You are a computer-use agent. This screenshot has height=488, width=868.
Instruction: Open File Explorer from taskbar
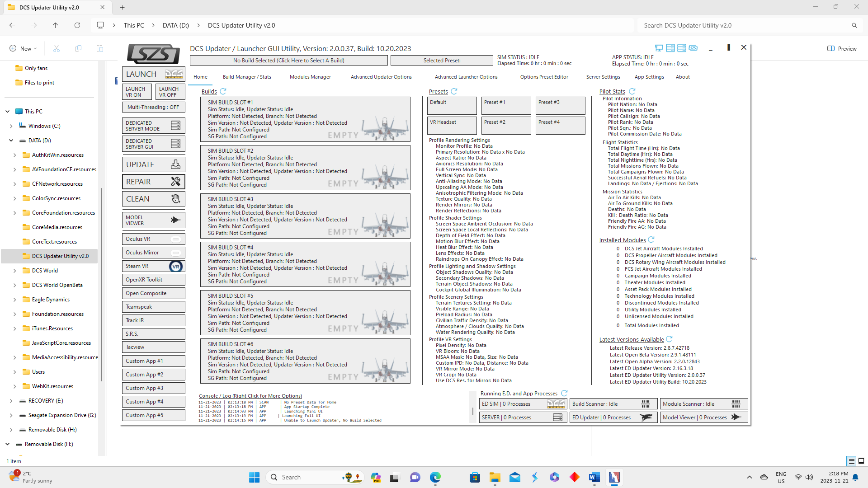(495, 477)
